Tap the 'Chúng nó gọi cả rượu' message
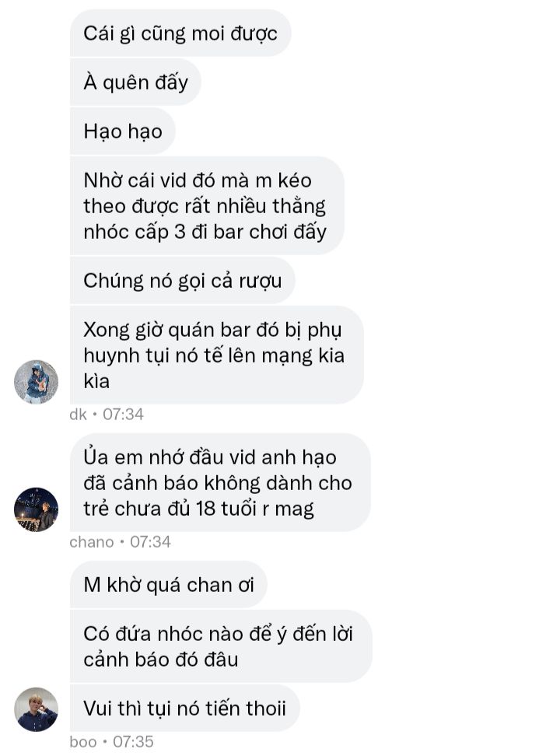 click(182, 280)
